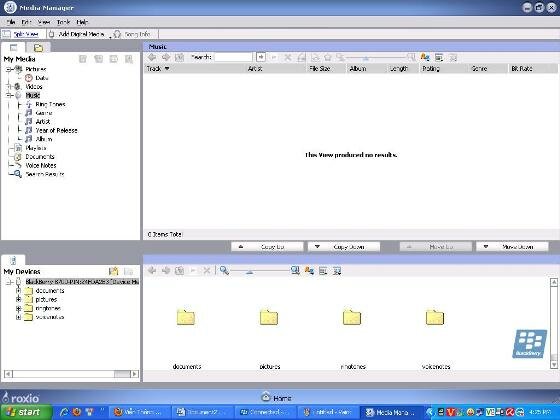This screenshot has height=420, width=560.
Task: Click the Copy Up button
Action: 267,247
